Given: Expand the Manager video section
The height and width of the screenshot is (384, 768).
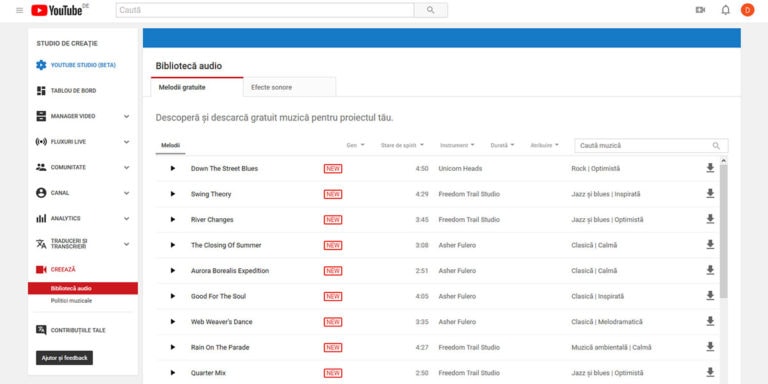Looking at the screenshot, I should click(x=126, y=116).
